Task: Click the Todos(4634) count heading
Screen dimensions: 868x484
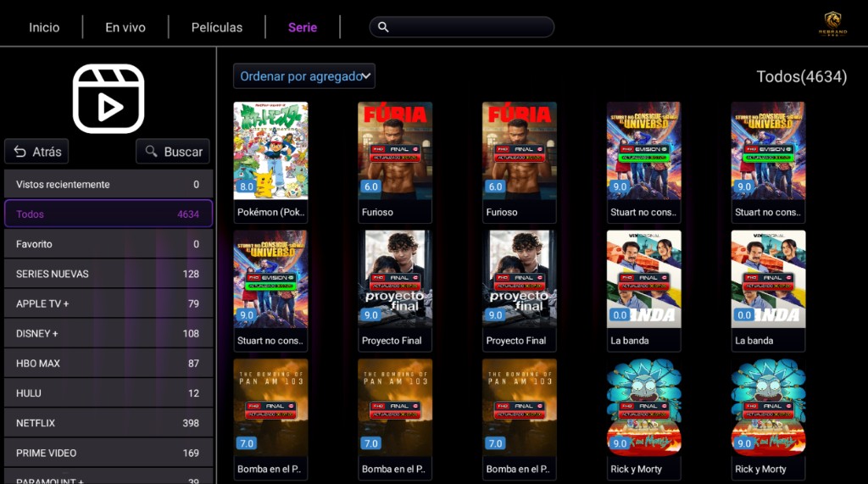Action: (802, 76)
